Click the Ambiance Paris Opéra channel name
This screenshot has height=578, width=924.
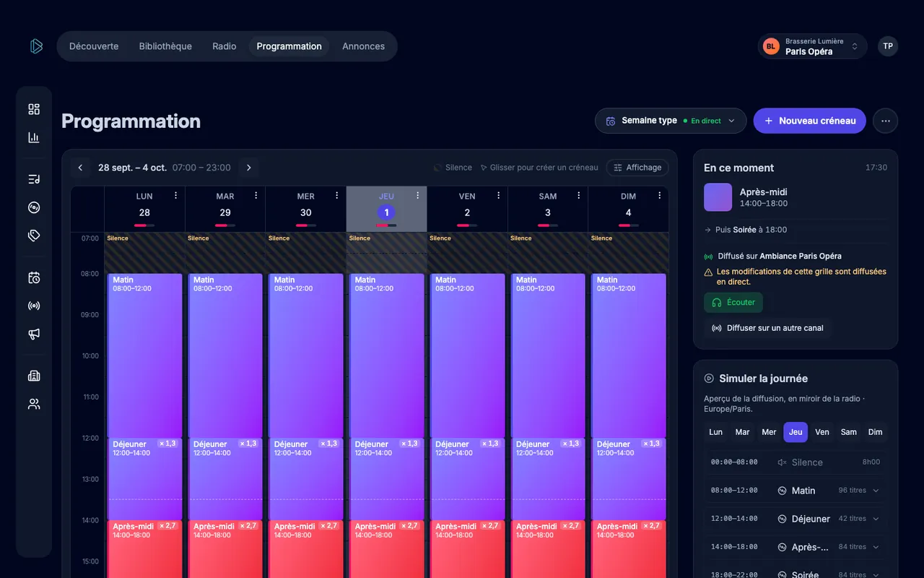click(801, 256)
